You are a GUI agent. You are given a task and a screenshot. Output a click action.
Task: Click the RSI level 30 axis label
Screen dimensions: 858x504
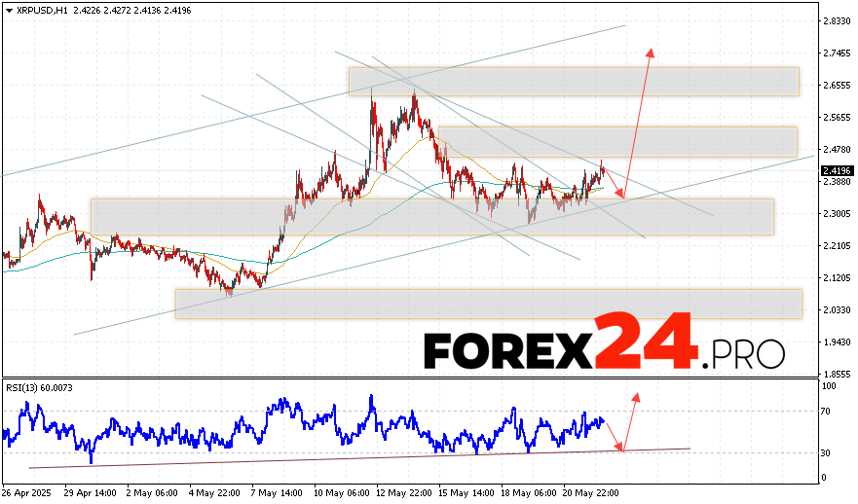(x=828, y=452)
